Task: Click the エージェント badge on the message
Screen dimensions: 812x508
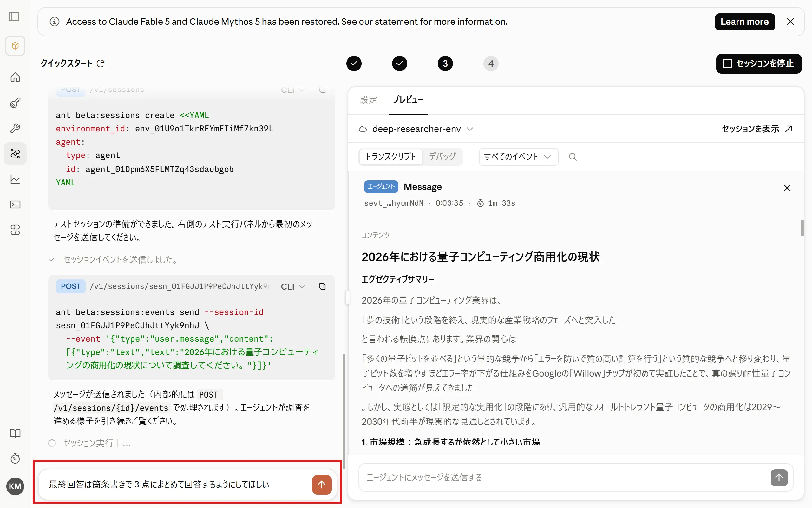Action: (381, 186)
